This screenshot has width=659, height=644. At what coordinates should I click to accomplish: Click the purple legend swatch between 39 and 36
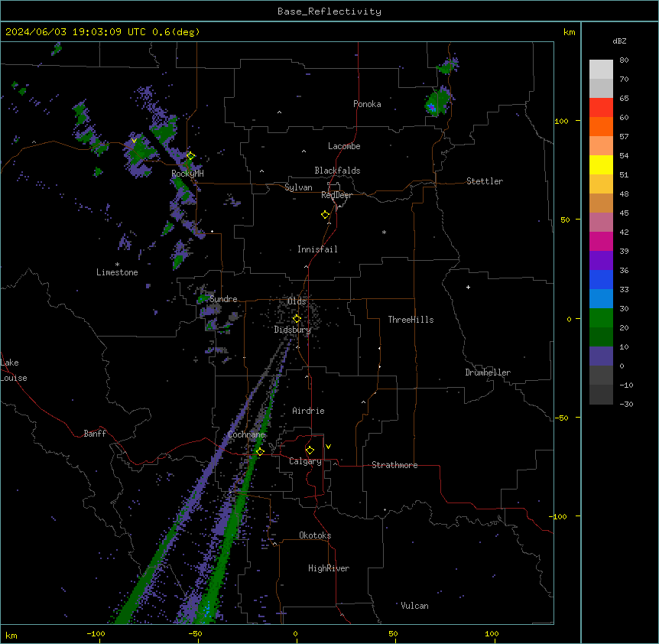click(601, 261)
